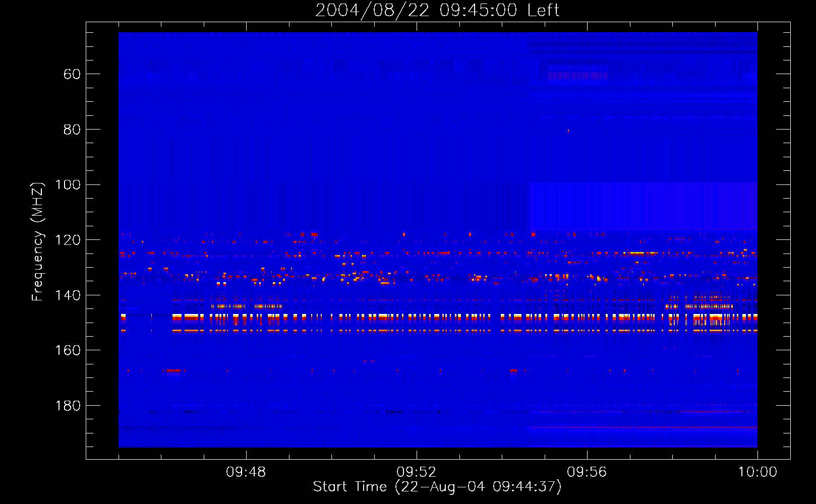Viewport: 816px width, 504px height.
Task: Click the 160 MHz tick label
Action: 68,350
